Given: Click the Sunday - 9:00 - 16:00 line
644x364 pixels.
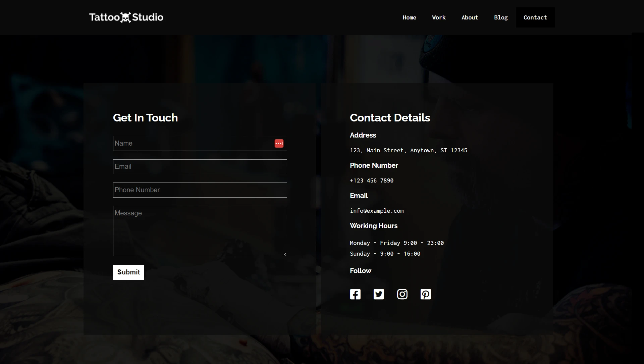Looking at the screenshot, I should [385, 254].
